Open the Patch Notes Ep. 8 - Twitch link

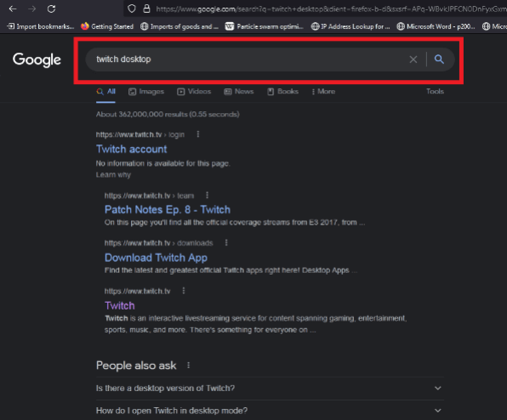[x=168, y=209]
